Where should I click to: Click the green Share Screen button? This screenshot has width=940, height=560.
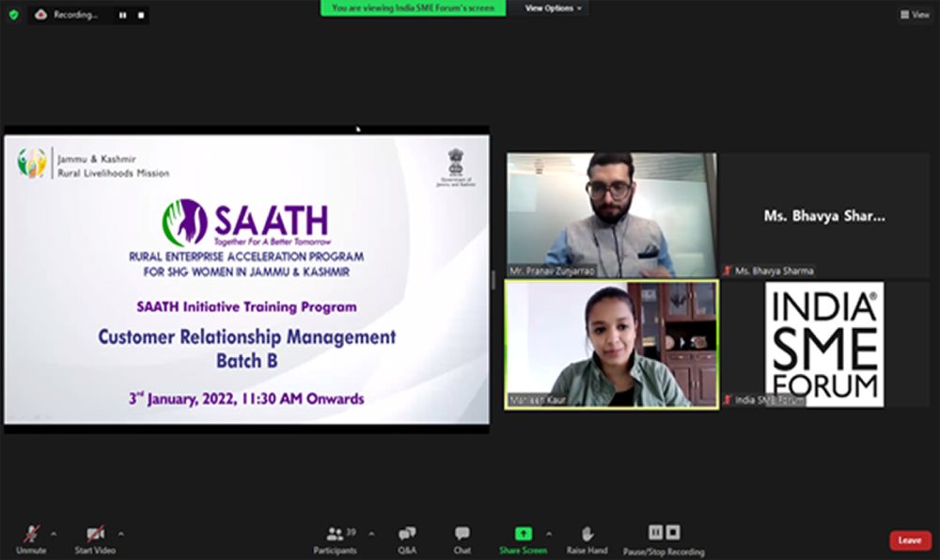coord(523,539)
